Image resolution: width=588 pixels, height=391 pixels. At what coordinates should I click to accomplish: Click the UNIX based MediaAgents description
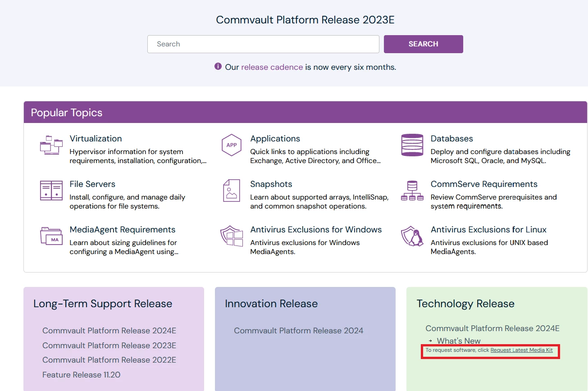[489, 247]
